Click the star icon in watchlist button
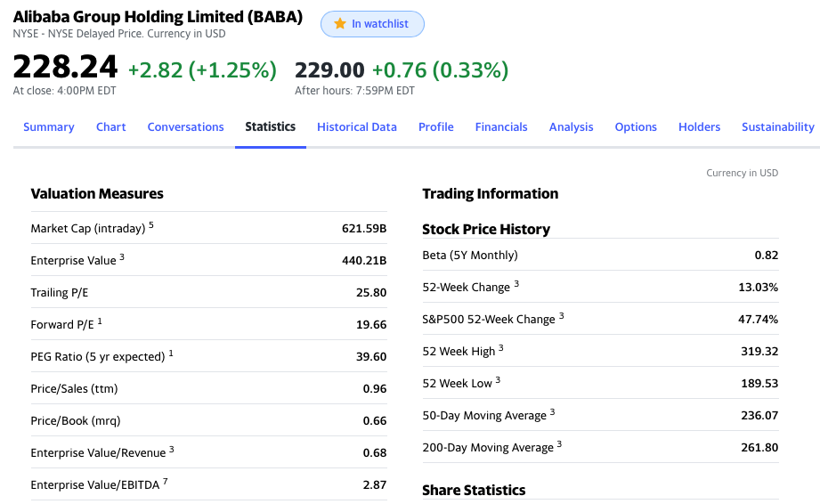Screen dimensions: 820x504 pyautogui.click(x=340, y=23)
